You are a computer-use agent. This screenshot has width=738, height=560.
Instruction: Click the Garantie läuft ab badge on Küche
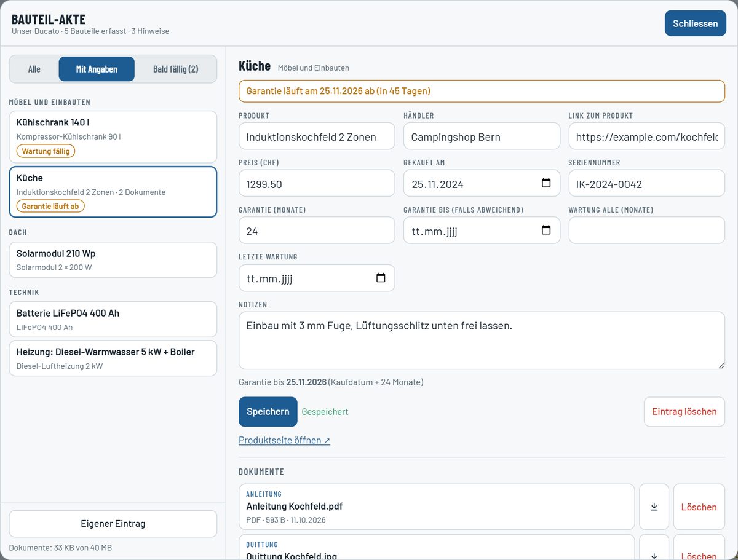(x=50, y=206)
